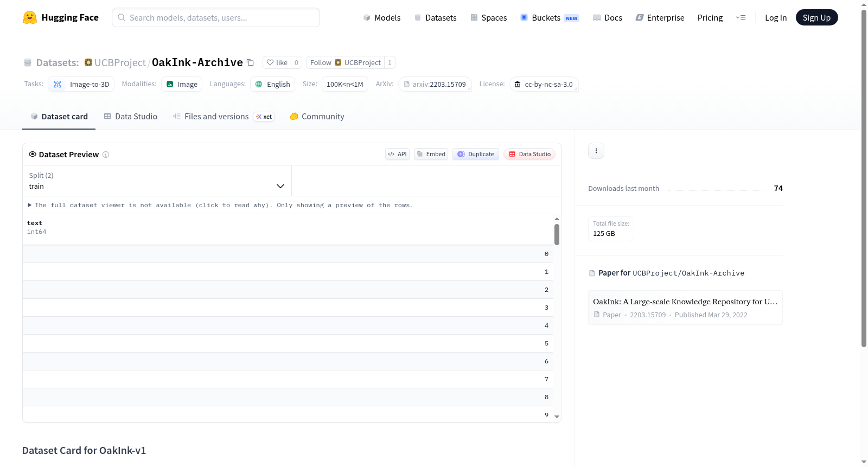Expand the dataset viewer not available message

pos(220,205)
